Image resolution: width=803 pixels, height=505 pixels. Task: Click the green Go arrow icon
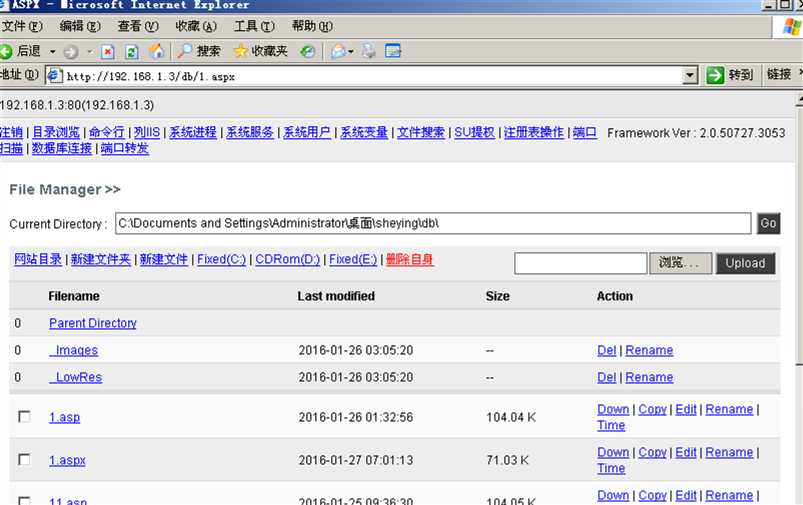coord(715,75)
